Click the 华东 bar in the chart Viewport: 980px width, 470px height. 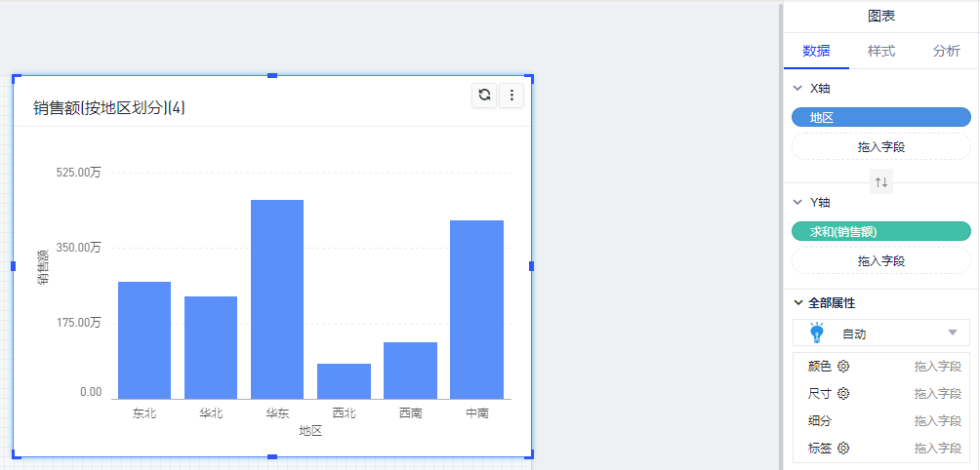(277, 299)
